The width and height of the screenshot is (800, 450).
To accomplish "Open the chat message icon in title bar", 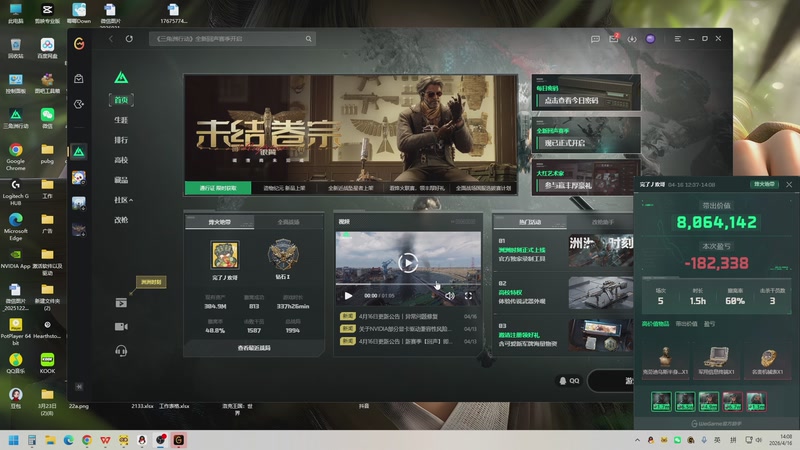I will (595, 39).
